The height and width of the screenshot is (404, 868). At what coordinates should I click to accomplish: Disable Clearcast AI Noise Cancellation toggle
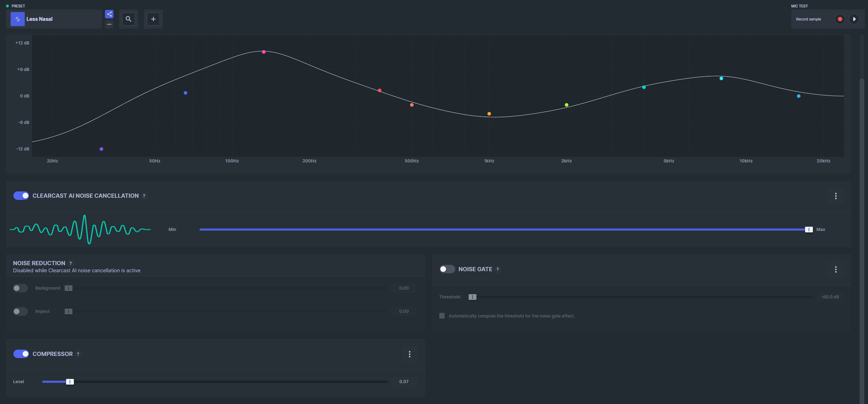pyautogui.click(x=21, y=196)
